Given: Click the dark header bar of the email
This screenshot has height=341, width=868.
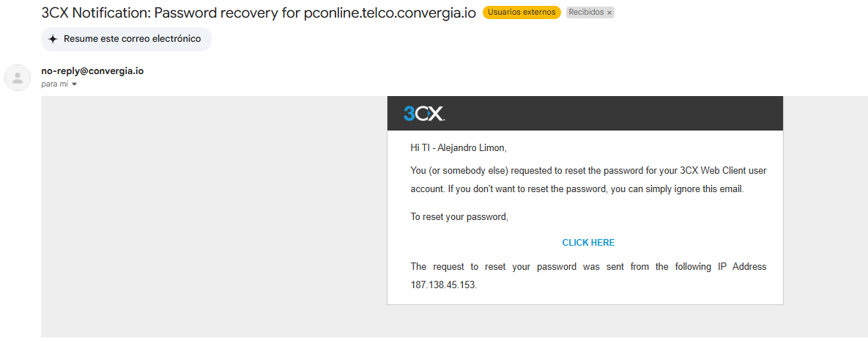Looking at the screenshot, I should coord(623,114).
